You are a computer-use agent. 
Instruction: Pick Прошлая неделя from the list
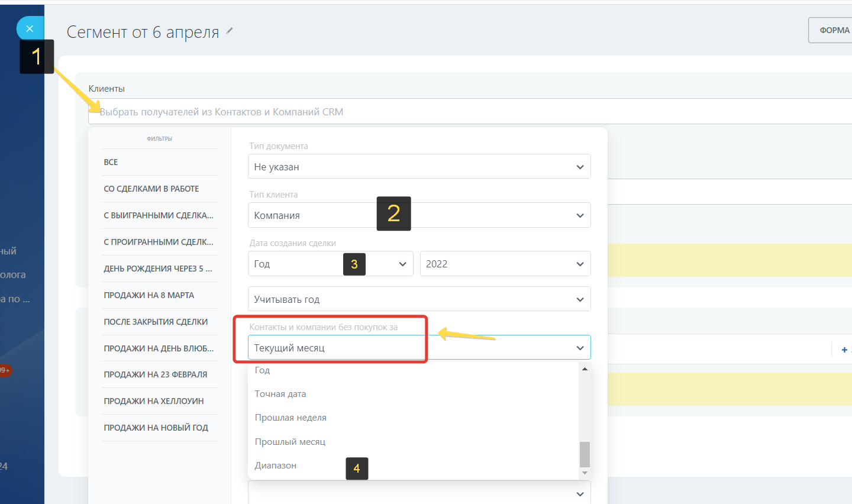(291, 418)
